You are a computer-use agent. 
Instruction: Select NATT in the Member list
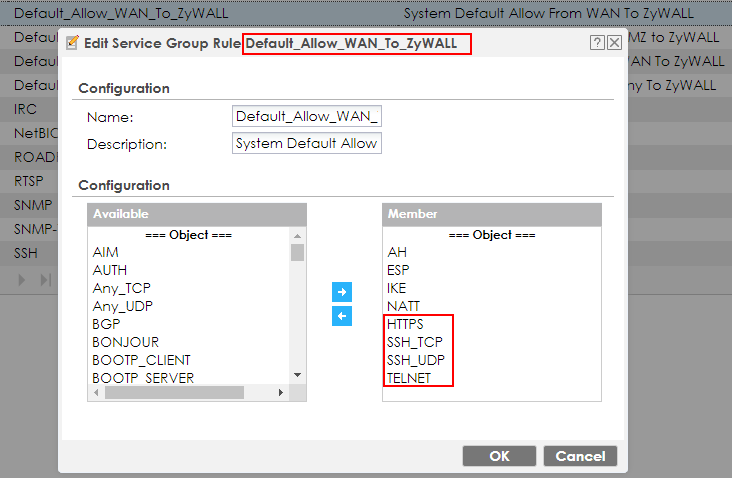[403, 306]
